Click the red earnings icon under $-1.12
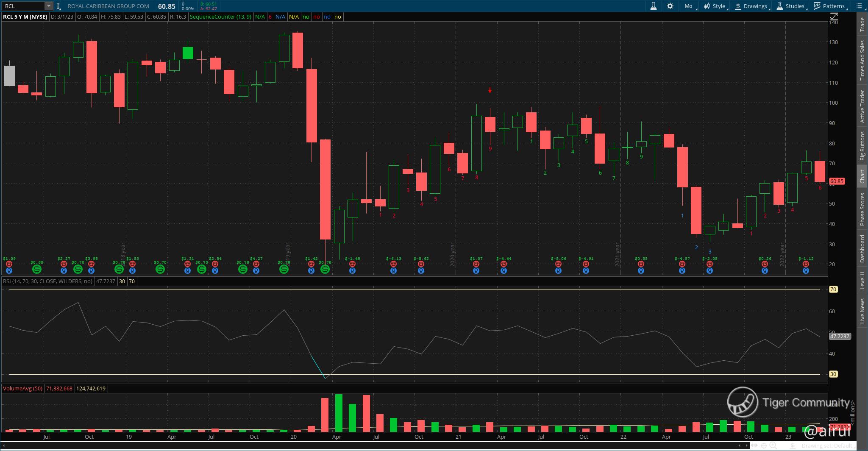 click(x=806, y=264)
